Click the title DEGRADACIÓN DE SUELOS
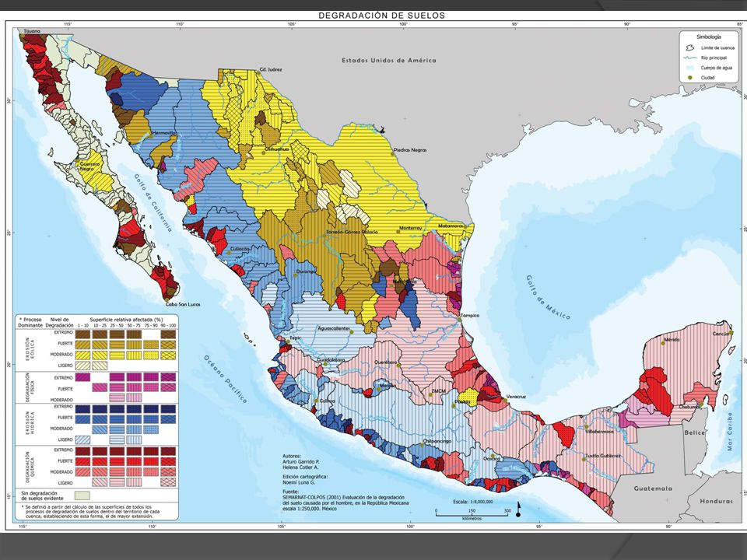 pos(381,16)
